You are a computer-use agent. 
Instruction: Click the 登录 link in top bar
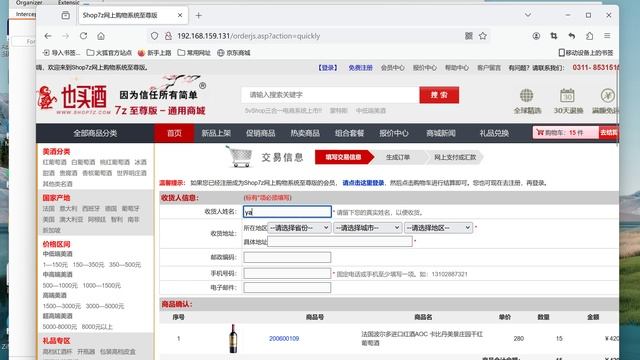click(x=328, y=68)
